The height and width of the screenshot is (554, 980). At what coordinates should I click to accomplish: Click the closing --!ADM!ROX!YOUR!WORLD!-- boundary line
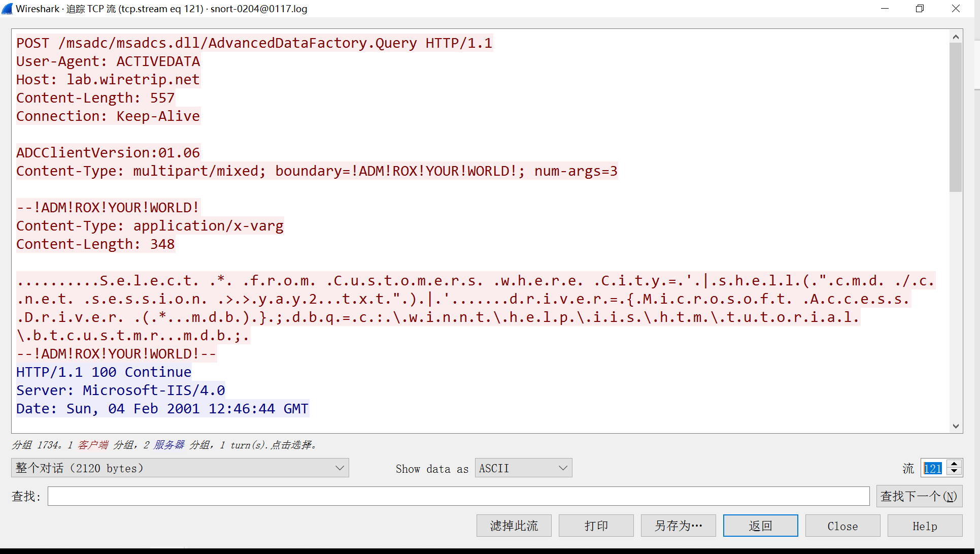(116, 353)
